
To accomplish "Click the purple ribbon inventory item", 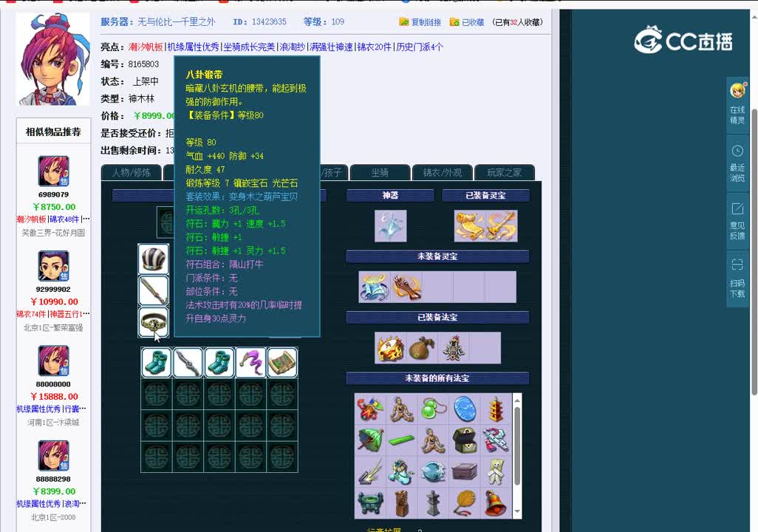I will click(250, 362).
